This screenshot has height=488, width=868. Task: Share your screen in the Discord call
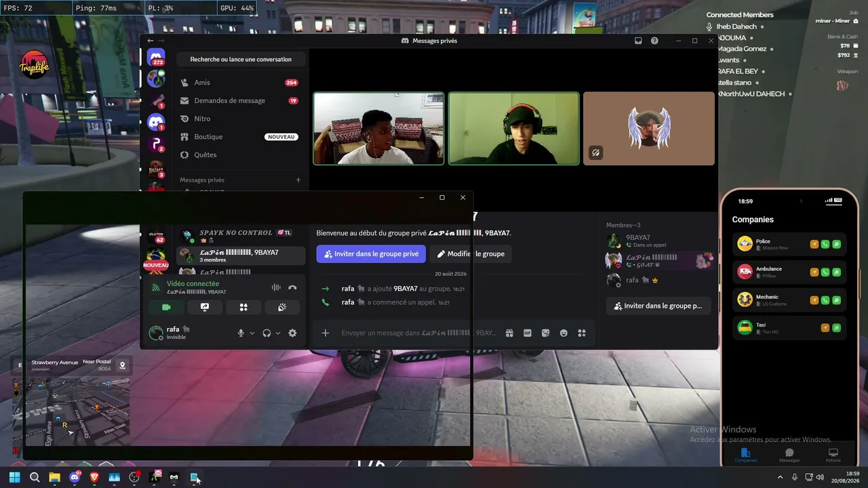click(x=205, y=307)
